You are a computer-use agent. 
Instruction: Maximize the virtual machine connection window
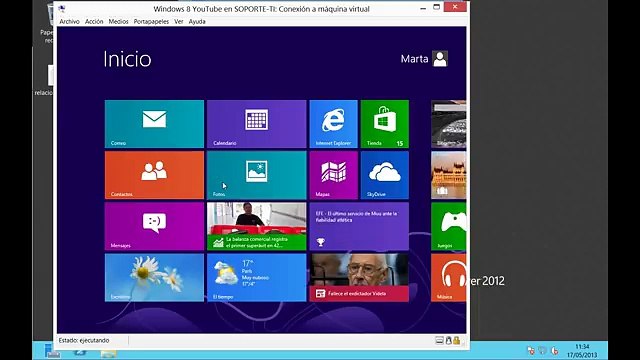coord(436,7)
